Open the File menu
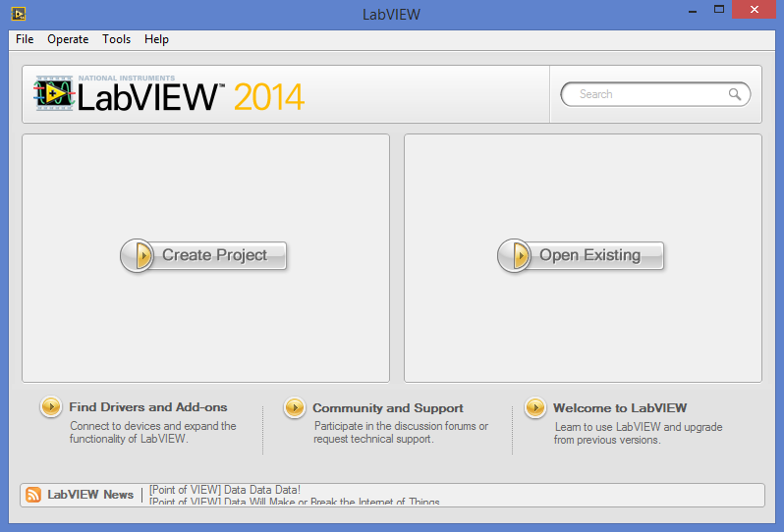The width and height of the screenshot is (784, 532). pos(25,39)
